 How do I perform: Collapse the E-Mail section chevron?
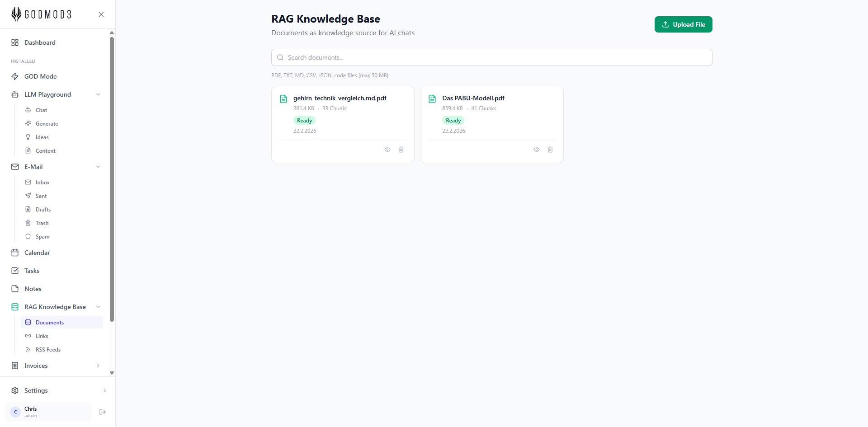[98, 167]
